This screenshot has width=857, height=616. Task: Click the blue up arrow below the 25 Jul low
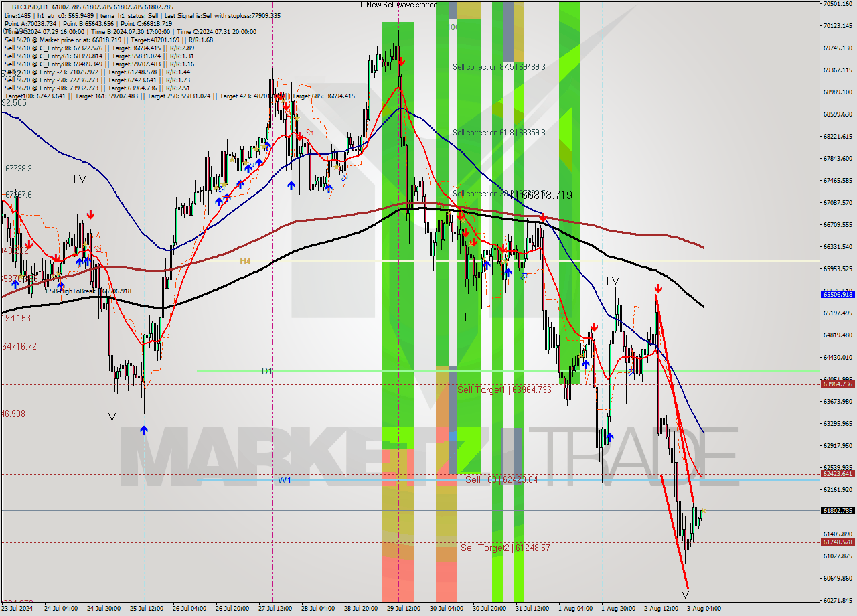pos(144,430)
